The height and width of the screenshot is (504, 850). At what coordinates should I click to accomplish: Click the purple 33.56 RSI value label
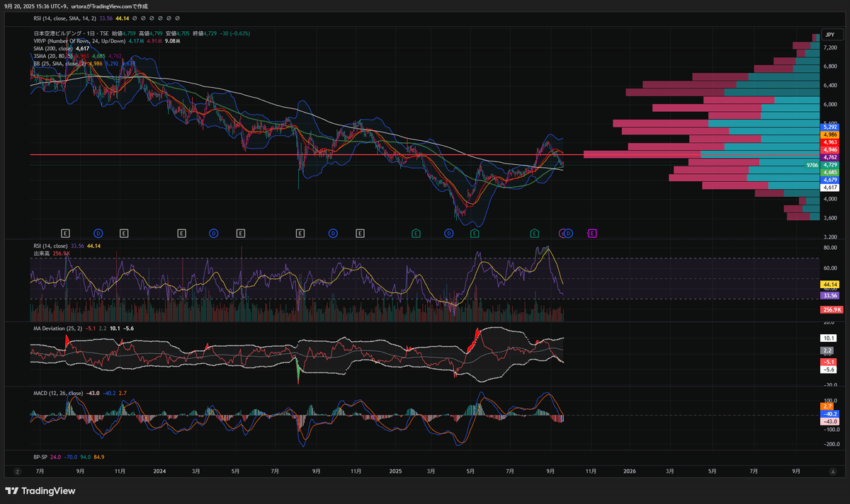[830, 294]
